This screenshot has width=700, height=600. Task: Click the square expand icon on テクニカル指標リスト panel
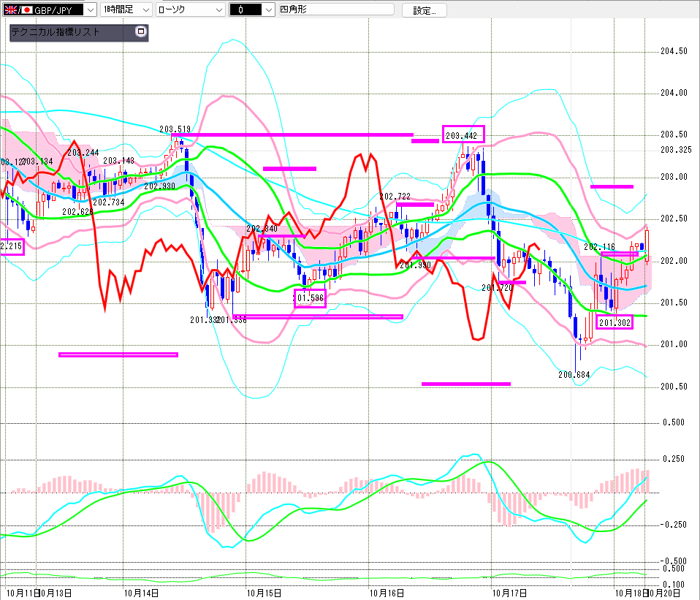[141, 32]
